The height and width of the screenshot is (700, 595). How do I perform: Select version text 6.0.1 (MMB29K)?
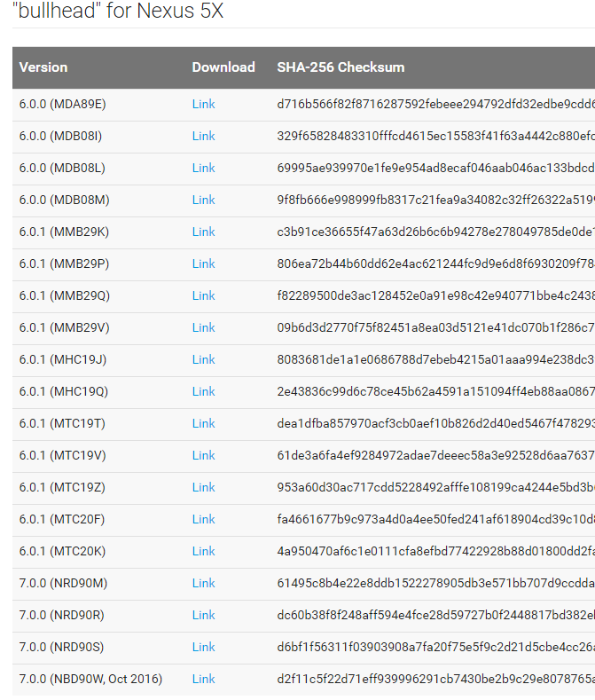(x=64, y=232)
